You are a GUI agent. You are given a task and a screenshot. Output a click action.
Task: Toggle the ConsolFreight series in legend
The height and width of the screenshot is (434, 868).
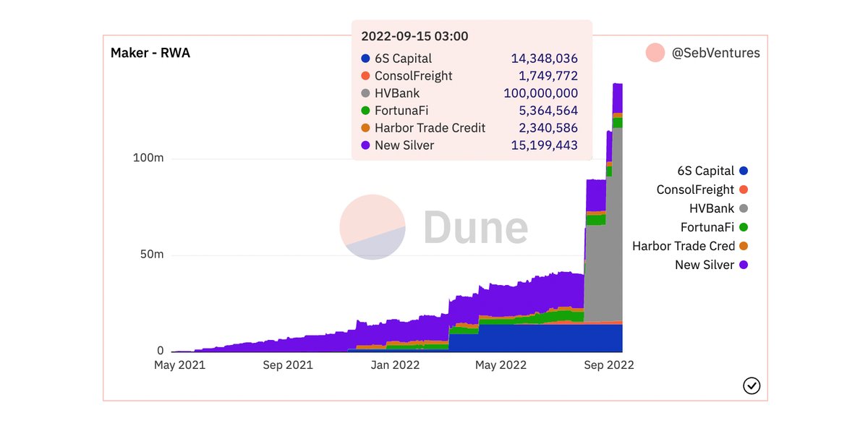click(702, 190)
